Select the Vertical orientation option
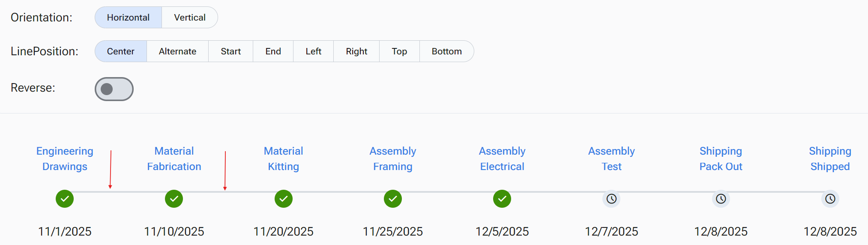 point(189,18)
